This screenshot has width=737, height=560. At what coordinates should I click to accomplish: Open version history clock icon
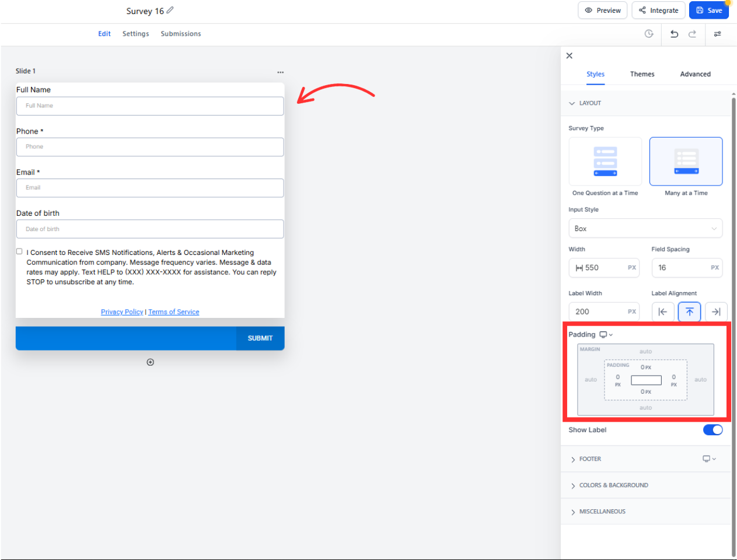point(648,34)
